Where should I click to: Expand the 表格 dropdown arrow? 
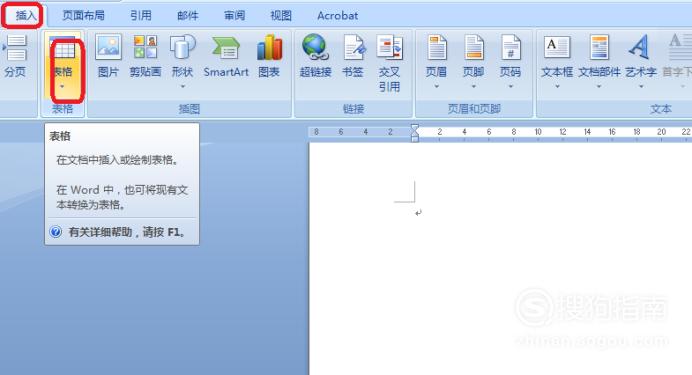pyautogui.click(x=62, y=86)
